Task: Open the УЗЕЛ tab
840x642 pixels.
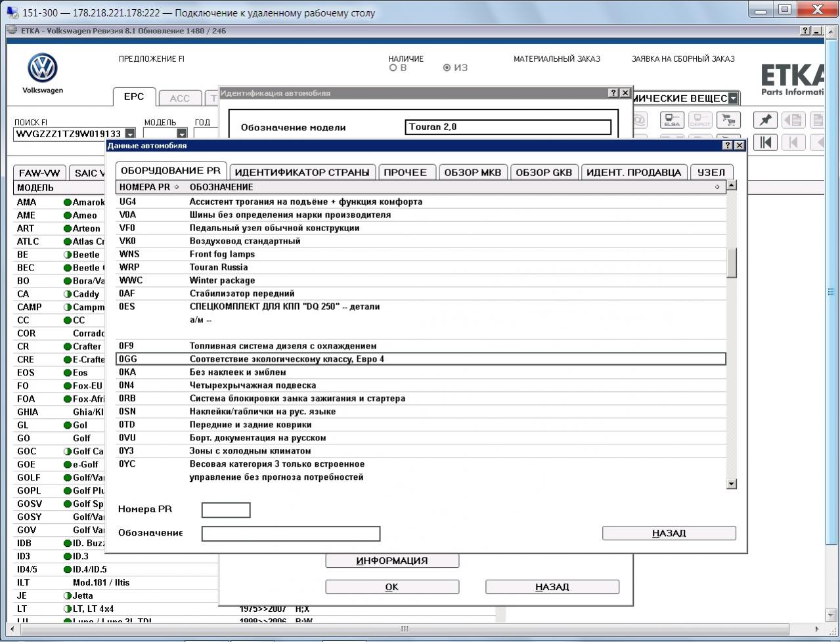Action: (711, 172)
